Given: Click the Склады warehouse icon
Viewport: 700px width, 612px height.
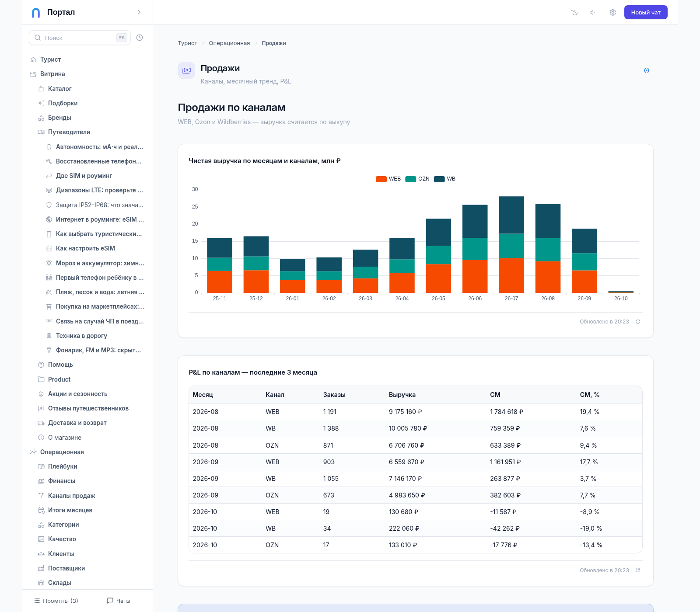Looking at the screenshot, I should tap(41, 583).
